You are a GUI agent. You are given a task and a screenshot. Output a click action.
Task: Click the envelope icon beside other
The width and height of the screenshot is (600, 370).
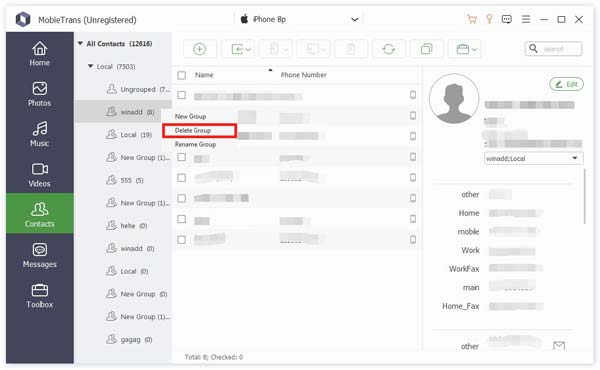[x=559, y=346]
